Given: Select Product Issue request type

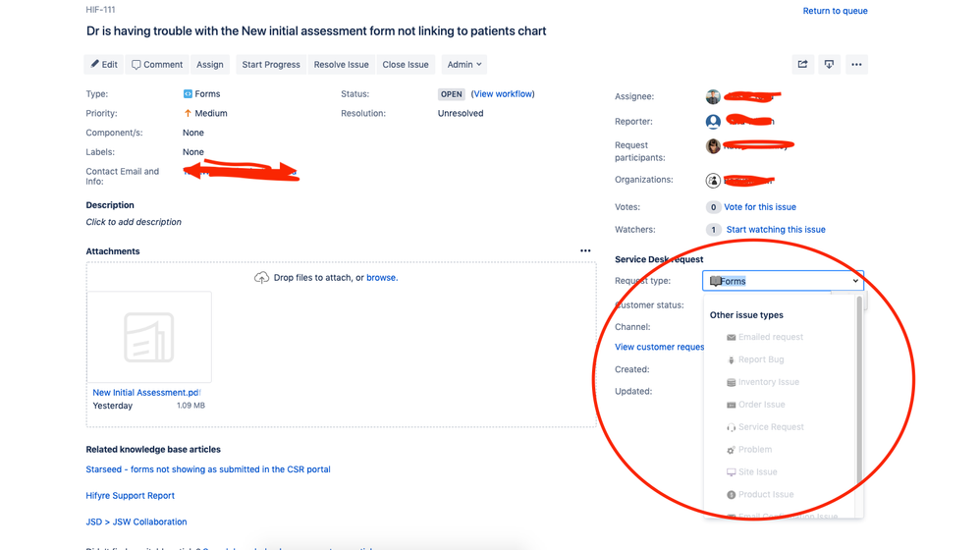Looking at the screenshot, I should tap(766, 494).
